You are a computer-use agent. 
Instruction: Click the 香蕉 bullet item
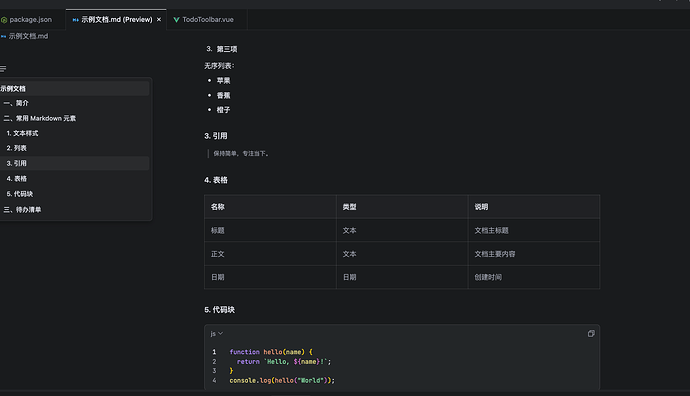223,95
